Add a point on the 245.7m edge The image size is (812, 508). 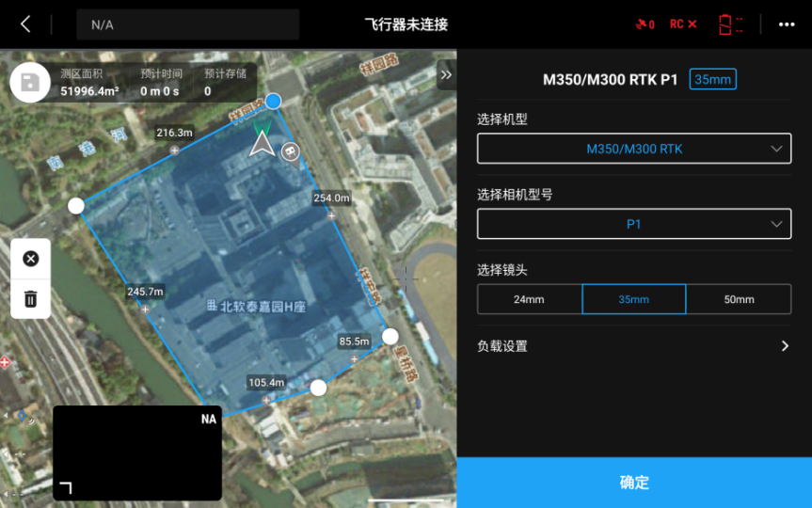145,310
